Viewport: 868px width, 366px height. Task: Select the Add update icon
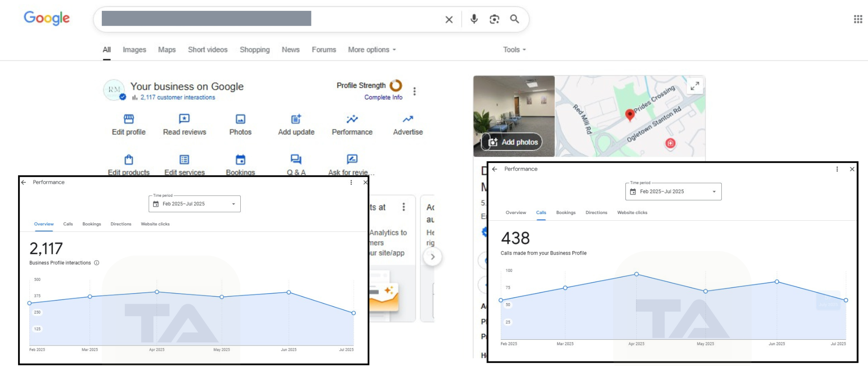click(x=296, y=119)
